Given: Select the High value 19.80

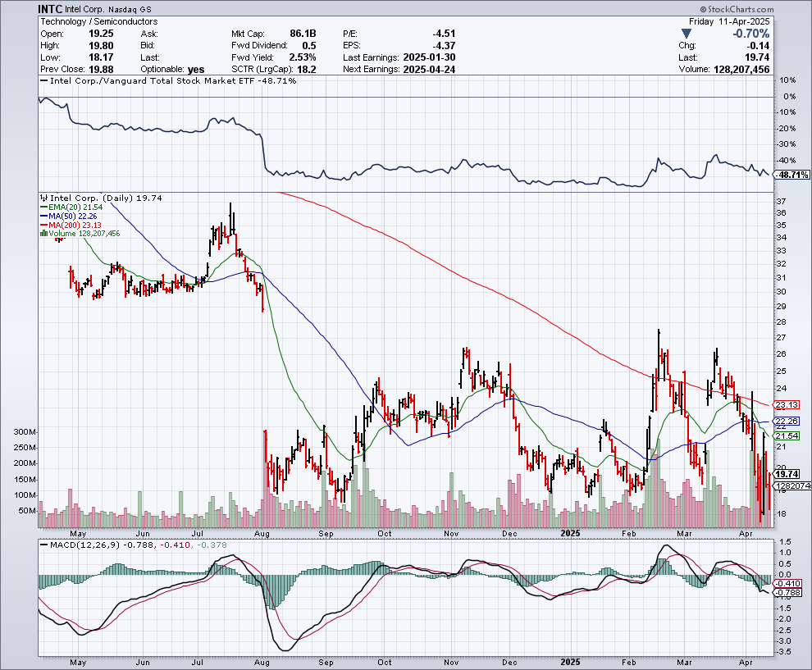Looking at the screenshot, I should pos(101,46).
